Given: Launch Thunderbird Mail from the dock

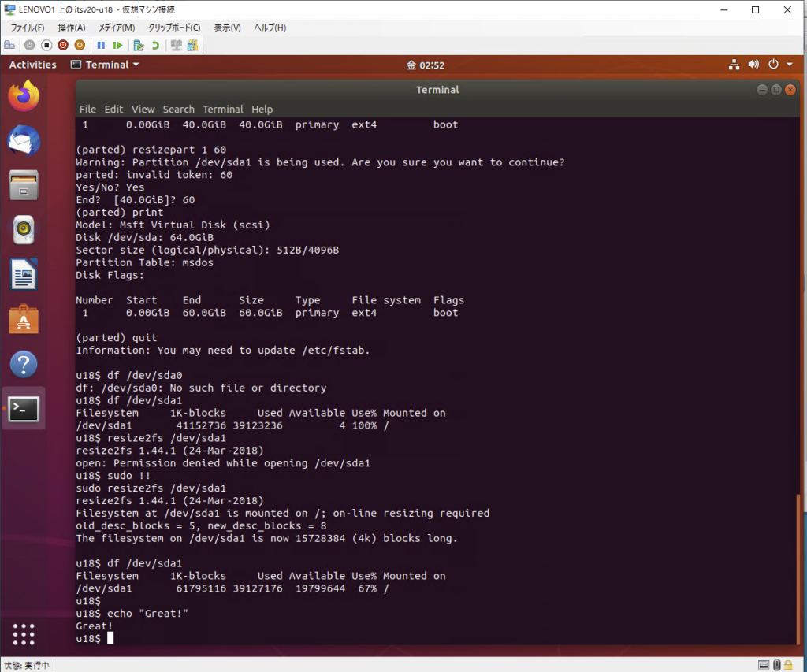Looking at the screenshot, I should tap(24, 142).
